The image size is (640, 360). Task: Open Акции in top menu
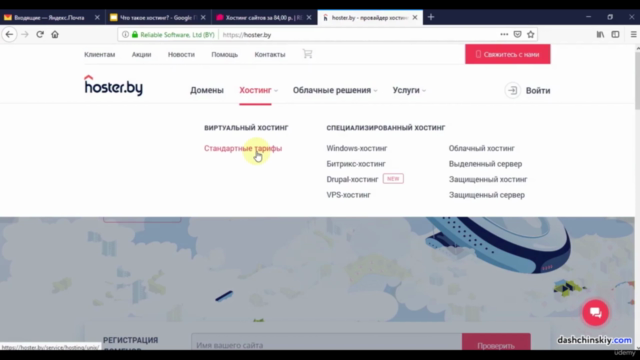tap(141, 54)
